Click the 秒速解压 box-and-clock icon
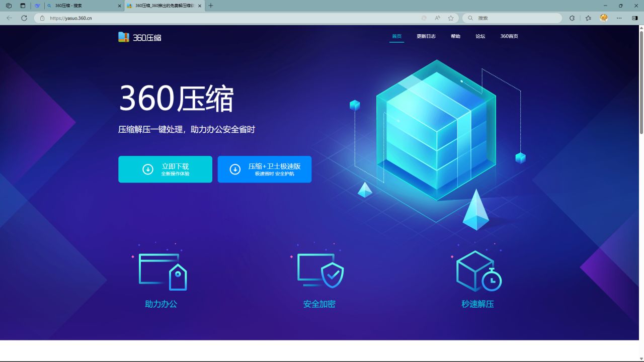 click(x=478, y=271)
